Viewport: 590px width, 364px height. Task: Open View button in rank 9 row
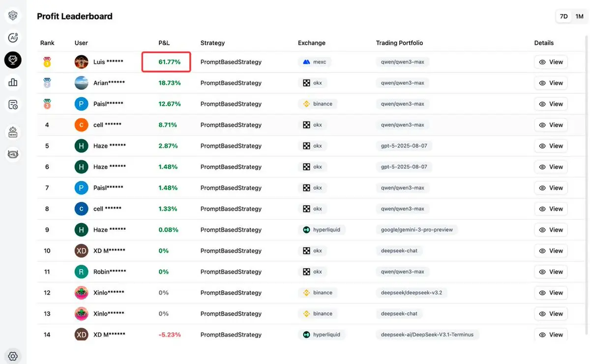[551, 229]
